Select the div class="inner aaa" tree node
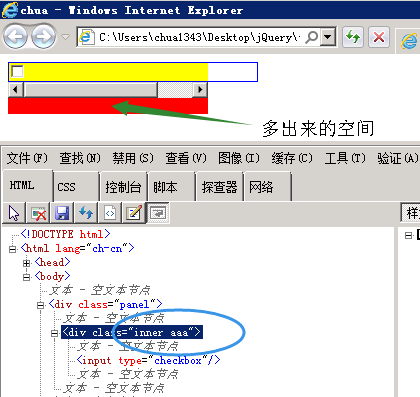This screenshot has width=420, height=397. [x=132, y=332]
